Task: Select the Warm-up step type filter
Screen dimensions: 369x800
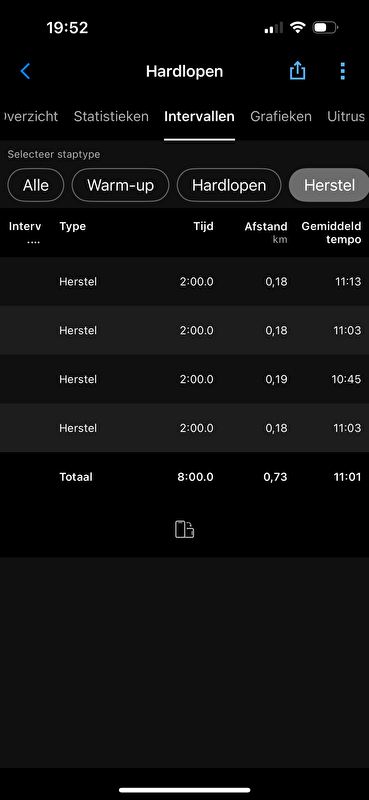Action: (x=120, y=185)
